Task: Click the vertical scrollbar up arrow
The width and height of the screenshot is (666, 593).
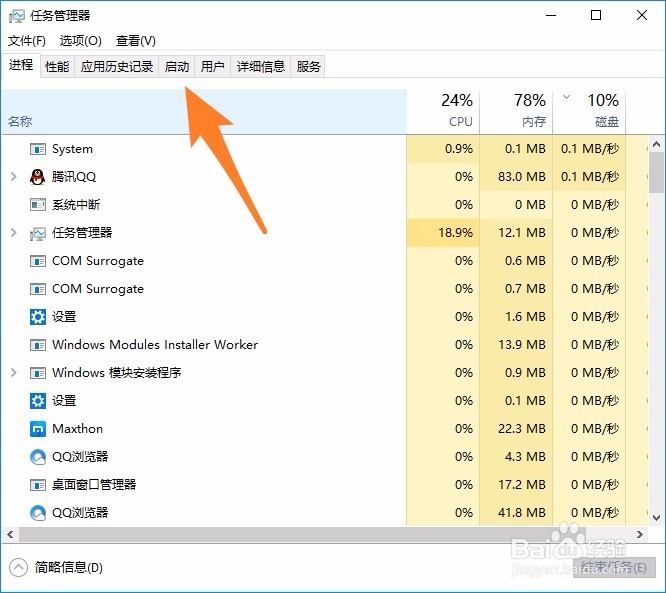Action: (657, 144)
